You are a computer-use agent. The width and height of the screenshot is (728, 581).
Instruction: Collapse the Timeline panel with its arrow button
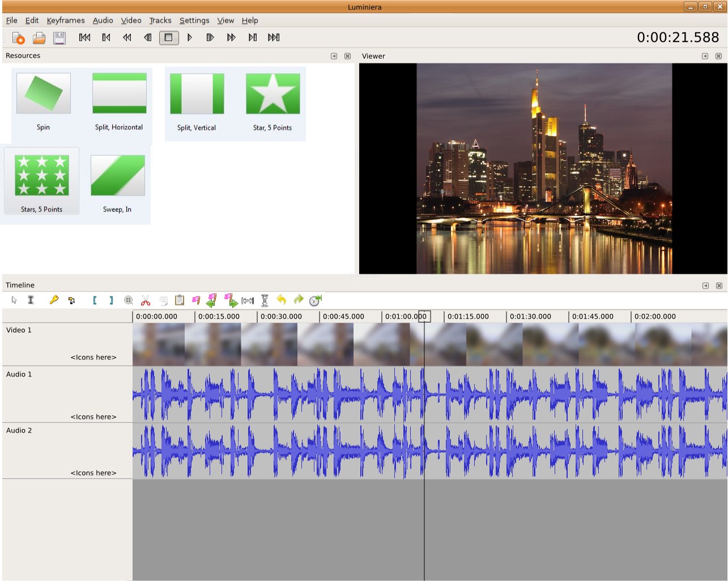(705, 286)
